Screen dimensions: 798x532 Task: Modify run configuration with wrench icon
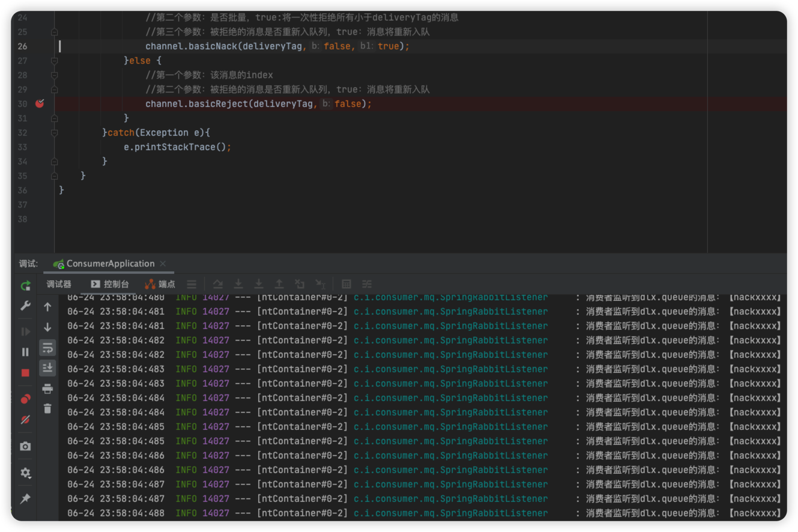(x=25, y=306)
